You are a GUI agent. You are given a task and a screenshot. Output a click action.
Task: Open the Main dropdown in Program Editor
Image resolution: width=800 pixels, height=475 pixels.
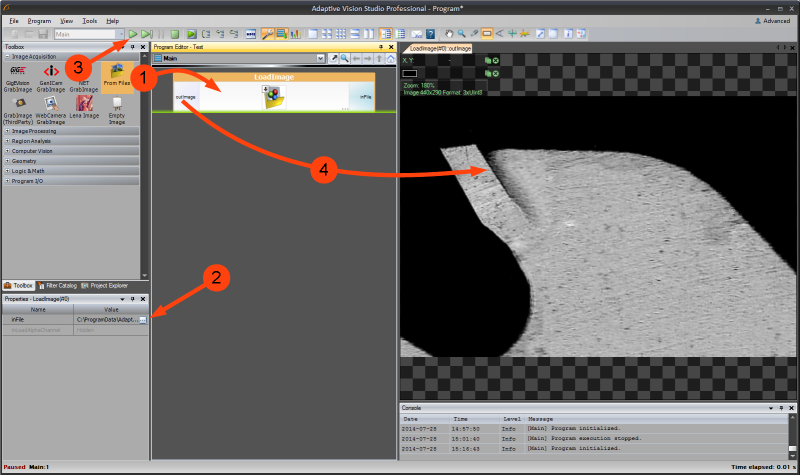(x=320, y=59)
